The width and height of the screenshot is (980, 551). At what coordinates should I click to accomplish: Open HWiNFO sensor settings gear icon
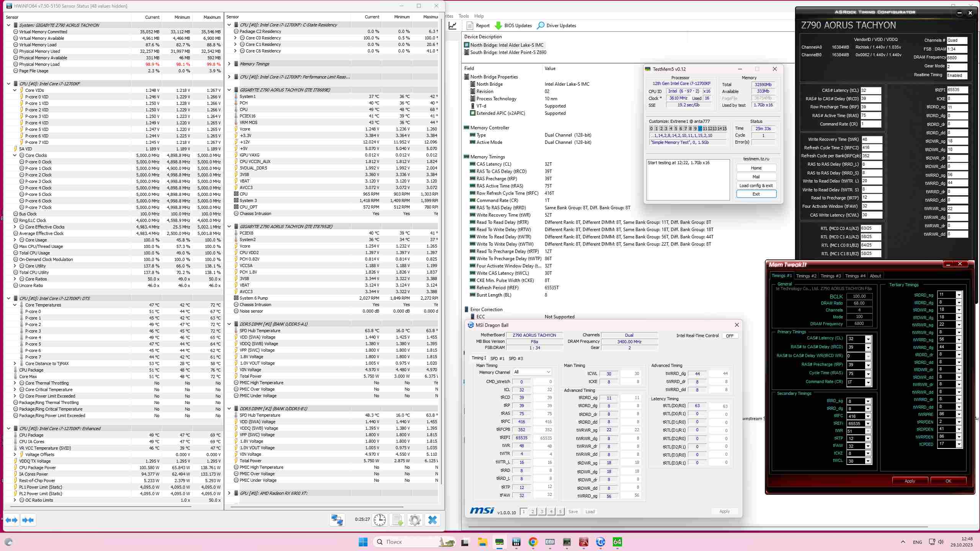point(415,520)
